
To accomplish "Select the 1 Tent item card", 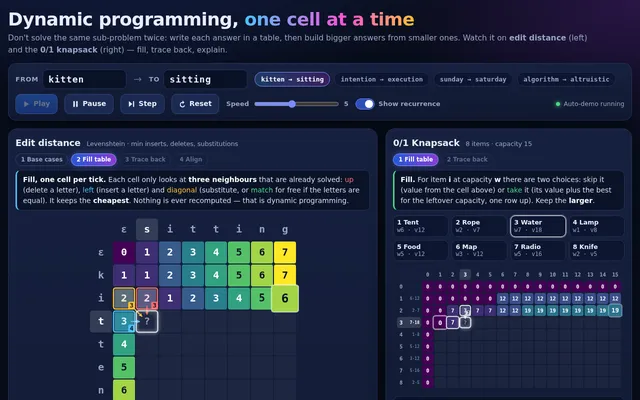I will point(421,226).
